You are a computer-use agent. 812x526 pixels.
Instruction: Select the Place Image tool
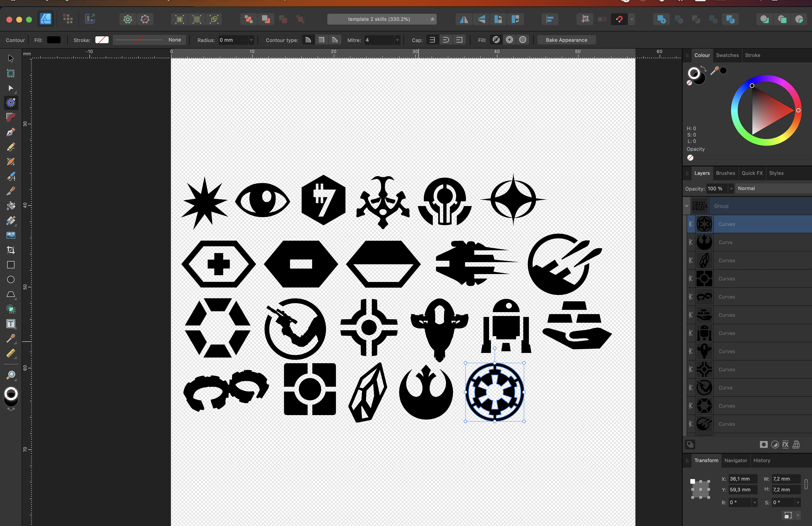11,235
